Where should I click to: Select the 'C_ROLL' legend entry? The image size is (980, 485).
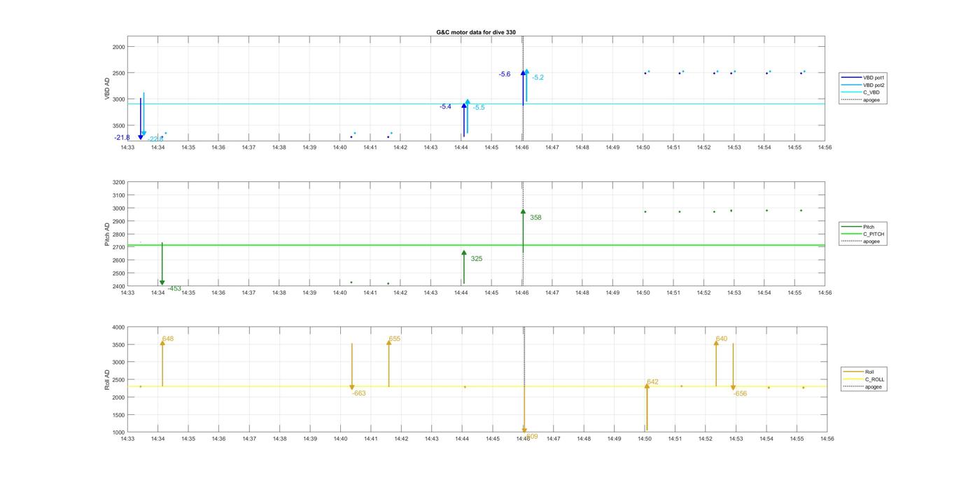point(864,379)
